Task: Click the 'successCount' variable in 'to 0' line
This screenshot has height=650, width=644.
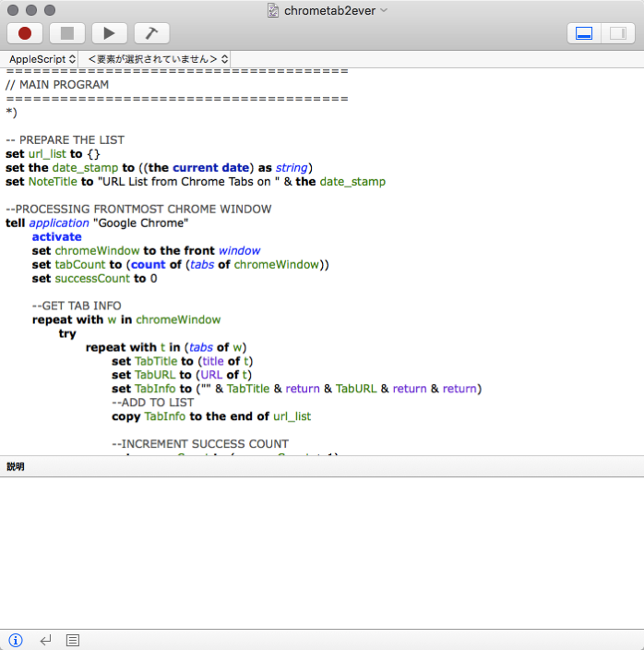Action: point(92,278)
